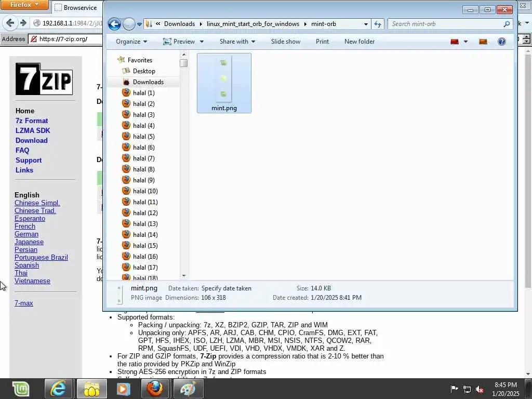Expand address bar path history dropdown
The height and width of the screenshot is (399, 532).
(366, 24)
